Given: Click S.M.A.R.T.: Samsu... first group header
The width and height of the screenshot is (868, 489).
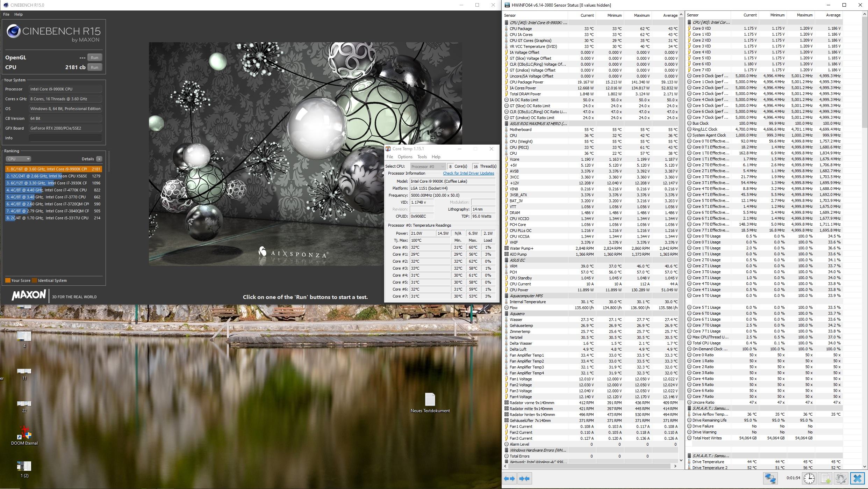Looking at the screenshot, I should (x=711, y=408).
